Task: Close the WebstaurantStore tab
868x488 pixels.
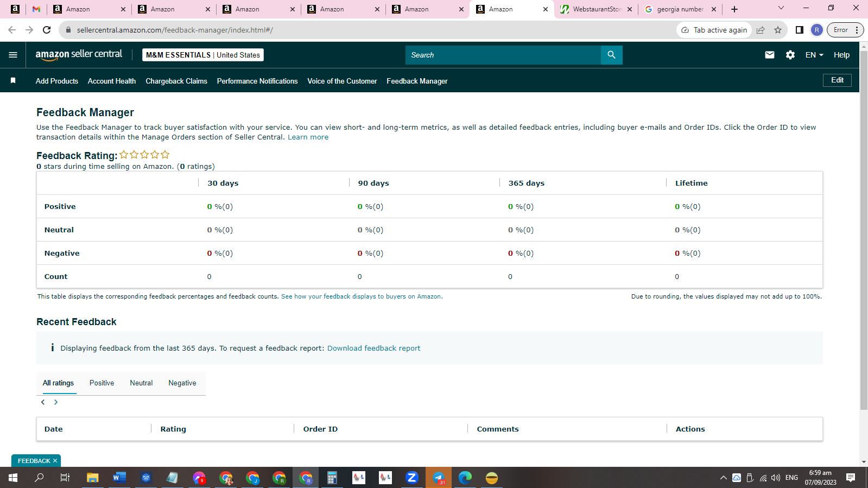Action: click(x=630, y=9)
